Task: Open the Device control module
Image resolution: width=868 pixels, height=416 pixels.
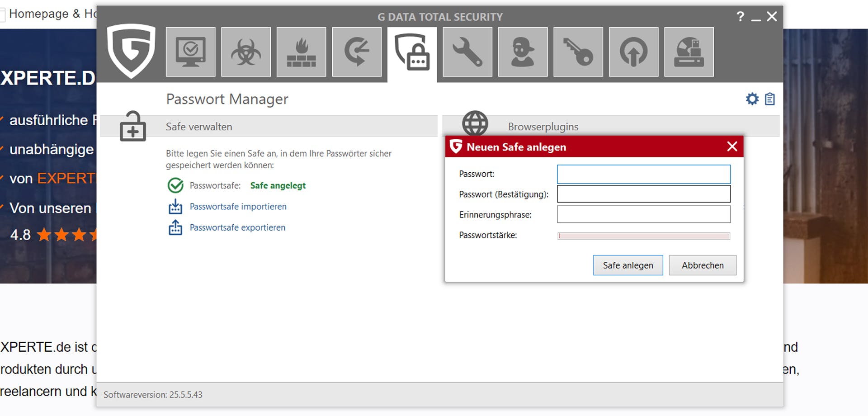Action: pos(689,52)
